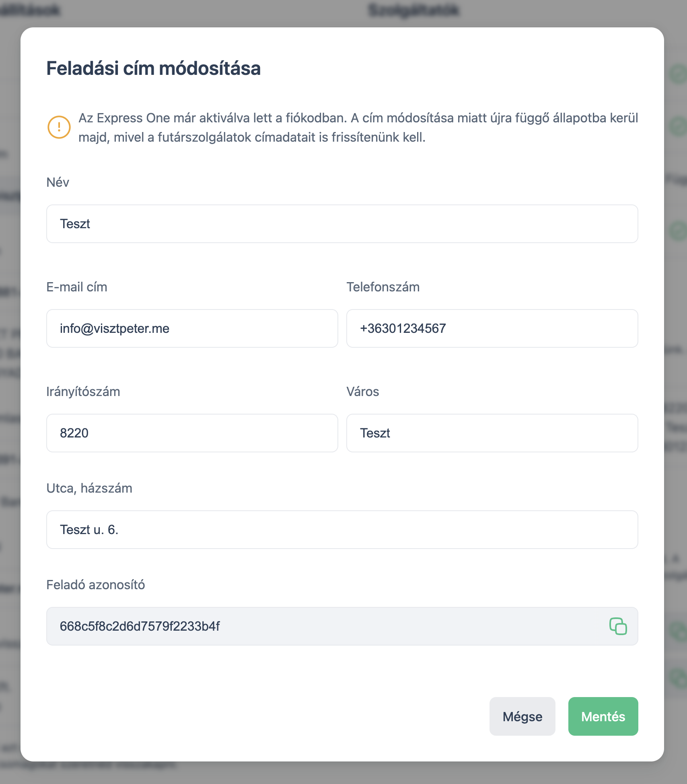Click the E-mail cím label
This screenshot has width=687, height=784.
77,287
